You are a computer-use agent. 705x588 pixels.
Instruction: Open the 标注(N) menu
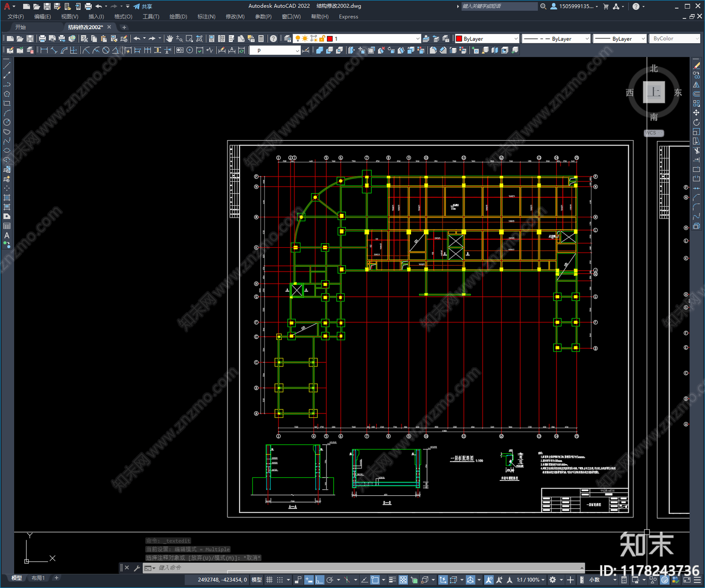tap(206, 17)
